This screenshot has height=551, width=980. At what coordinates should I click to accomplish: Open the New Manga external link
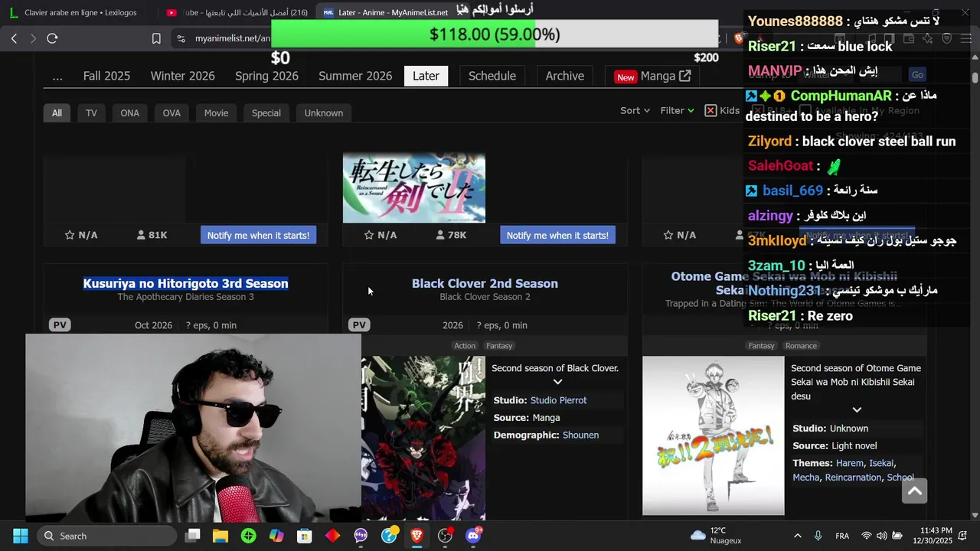coord(652,76)
